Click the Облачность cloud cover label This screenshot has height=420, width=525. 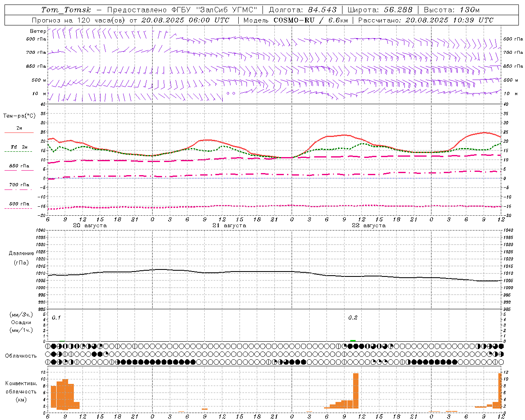(21, 356)
